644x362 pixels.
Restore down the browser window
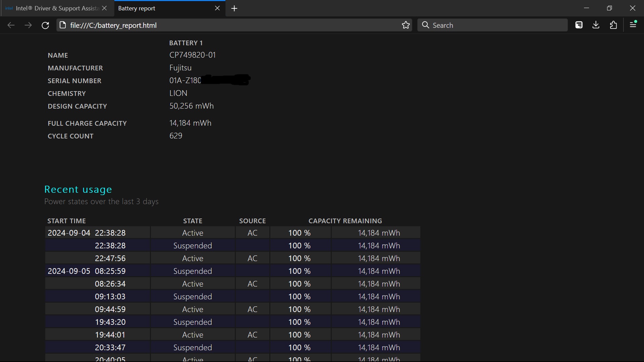609,8
